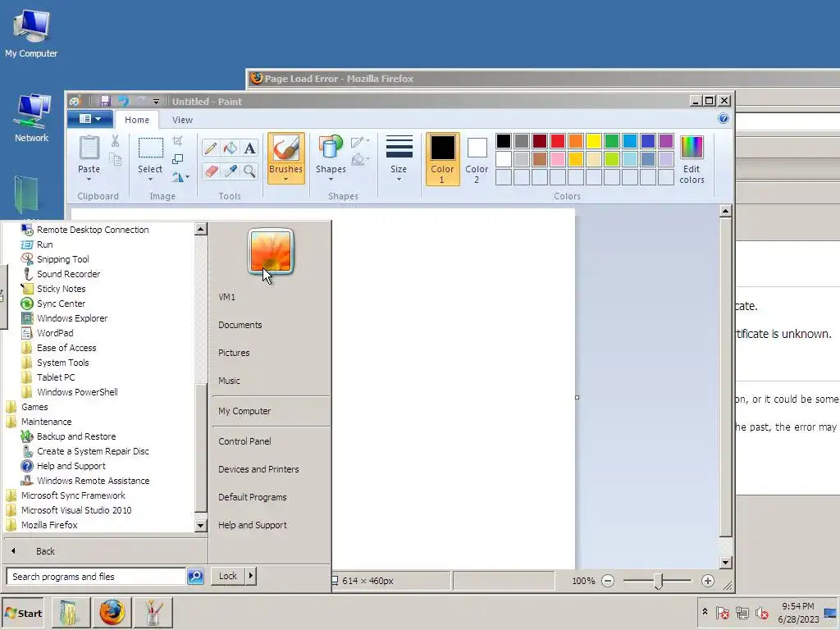This screenshot has height=630, width=840.
Task: Click Paint icon on the taskbar
Action: 153,612
